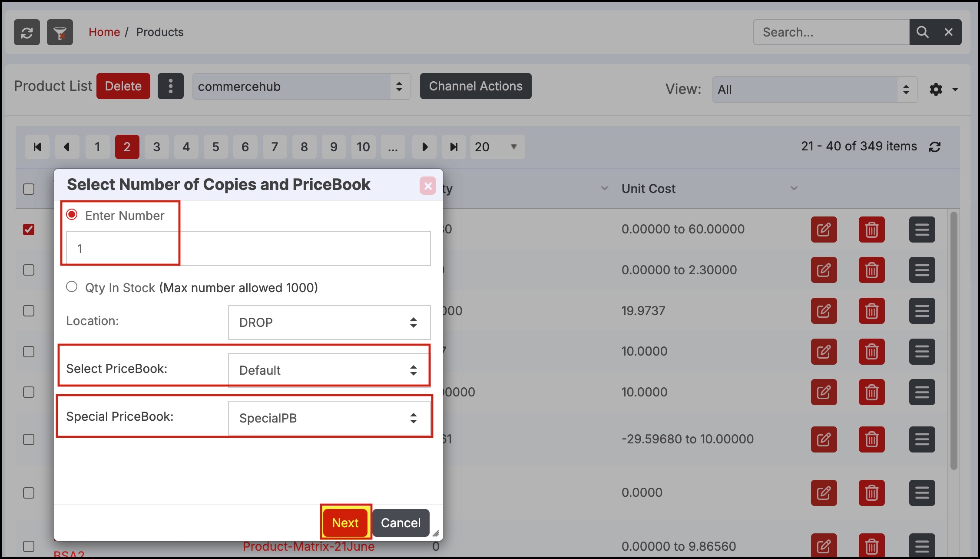Screen dimensions: 980x559
Task: Click edit icon for 19.9737 row
Action: point(824,311)
